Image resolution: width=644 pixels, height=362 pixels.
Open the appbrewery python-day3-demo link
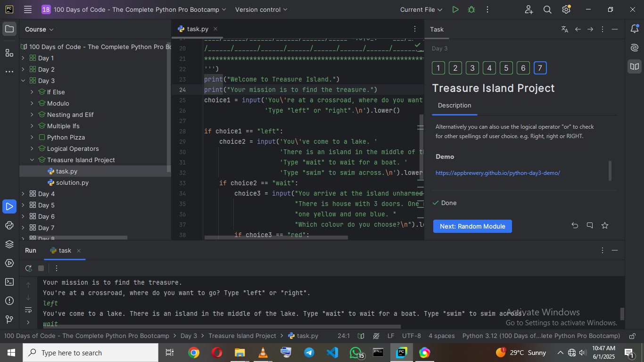pos(497,173)
